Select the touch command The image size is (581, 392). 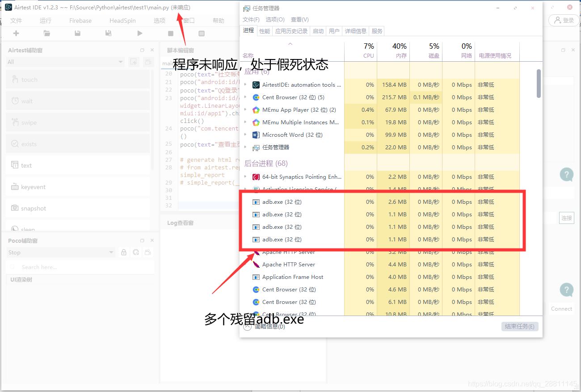pos(78,80)
